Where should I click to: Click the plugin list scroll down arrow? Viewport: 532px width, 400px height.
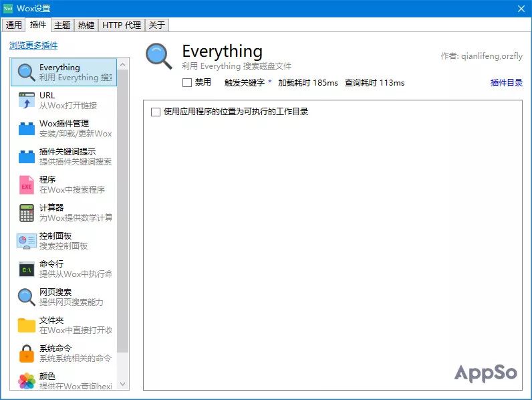coord(123,384)
